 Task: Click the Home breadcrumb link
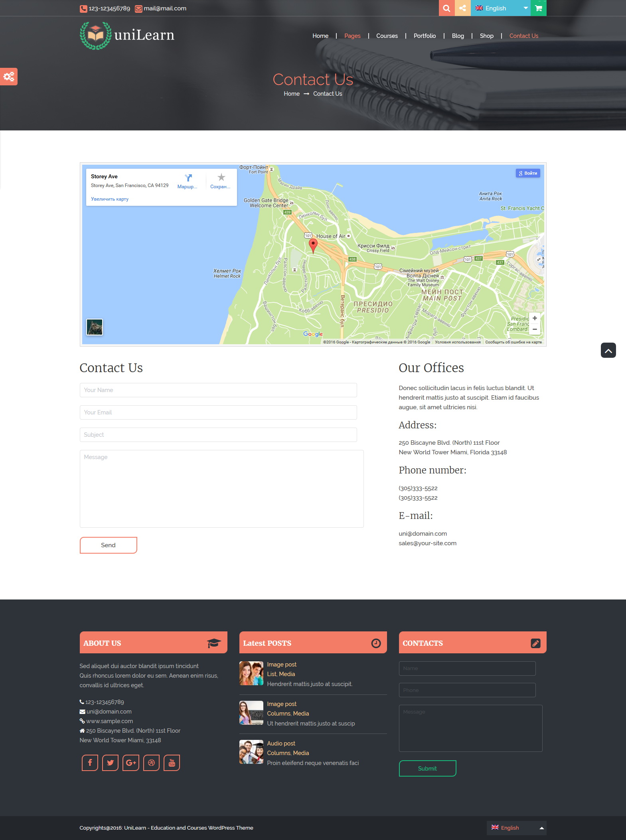(292, 94)
